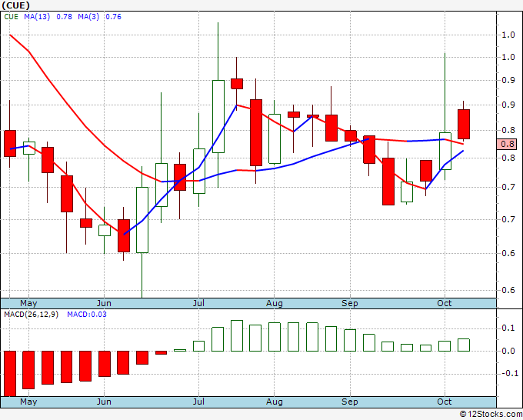Select the green CUE legend label
The height and width of the screenshot is (420, 523).
pyautogui.click(x=12, y=17)
